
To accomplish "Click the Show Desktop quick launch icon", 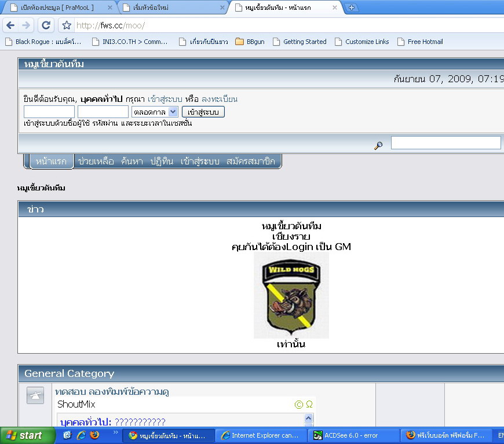I will point(67,435).
